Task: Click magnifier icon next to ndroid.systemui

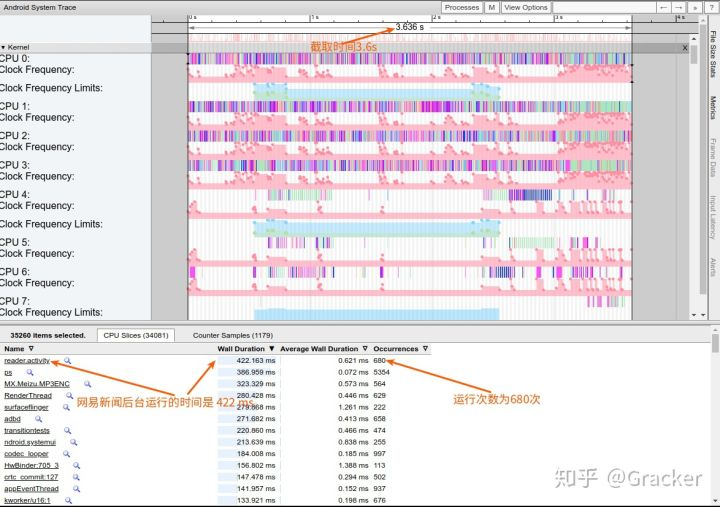Action: coord(73,442)
